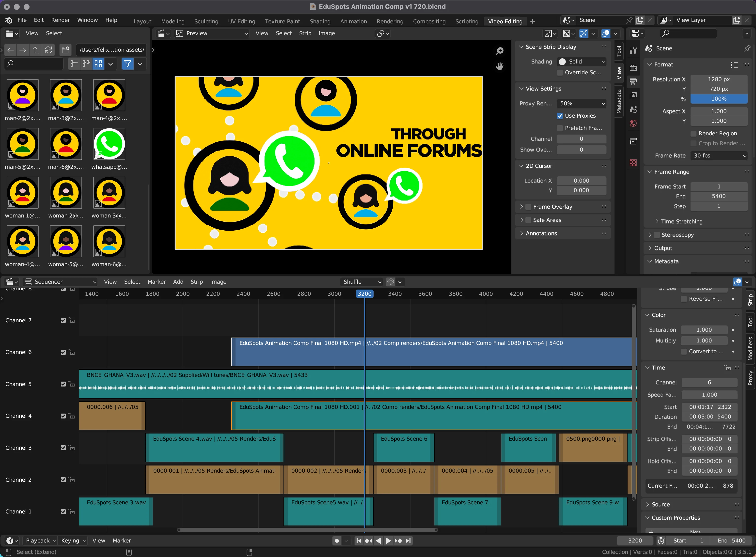Collapse the Color panel in strip sidebar

647,315
